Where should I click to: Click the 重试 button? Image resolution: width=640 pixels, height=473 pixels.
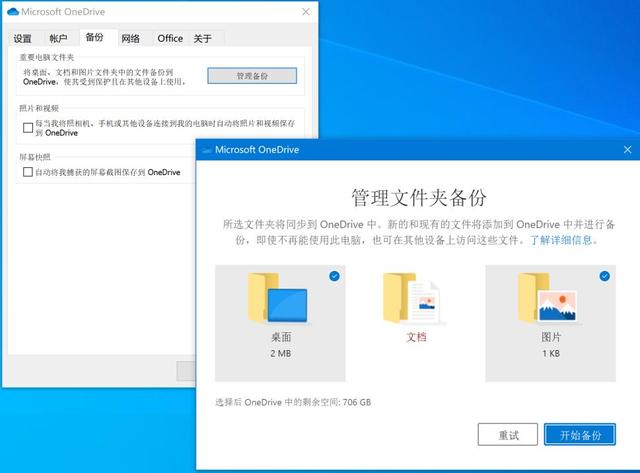[x=508, y=435]
